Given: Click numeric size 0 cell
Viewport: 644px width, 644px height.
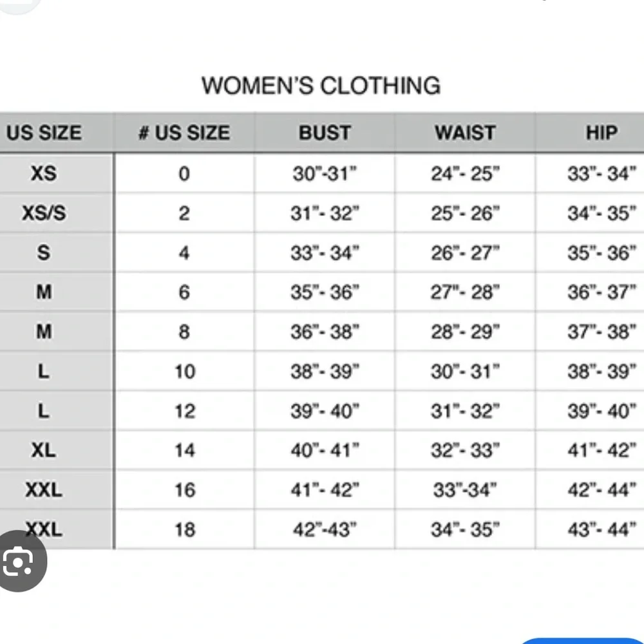Looking at the screenshot, I should pyautogui.click(x=184, y=174).
